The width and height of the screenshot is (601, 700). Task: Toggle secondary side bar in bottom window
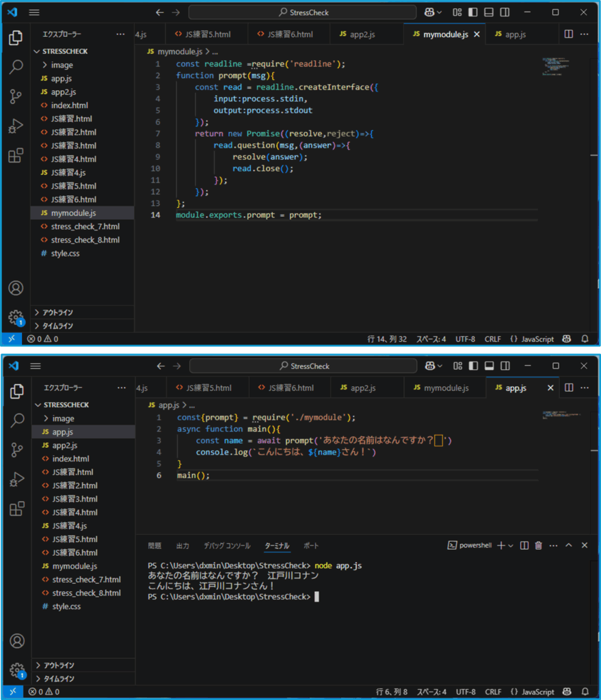pos(505,366)
